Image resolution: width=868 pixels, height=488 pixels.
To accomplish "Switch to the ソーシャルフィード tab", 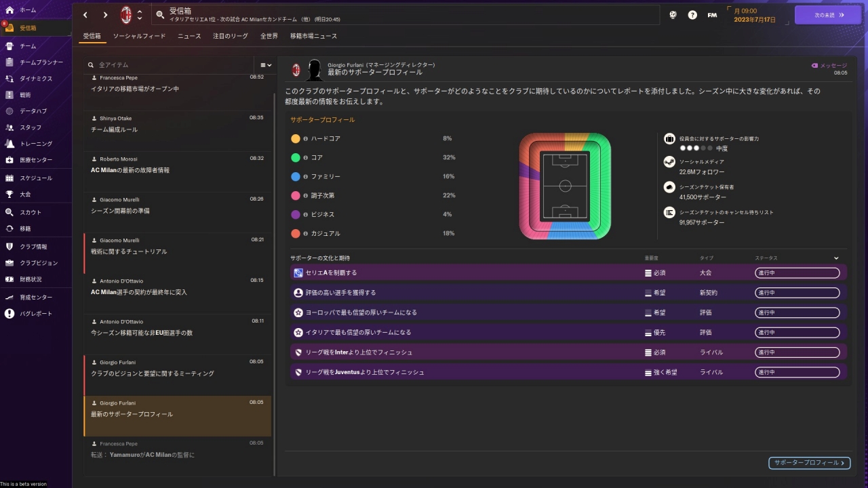I will [x=139, y=36].
